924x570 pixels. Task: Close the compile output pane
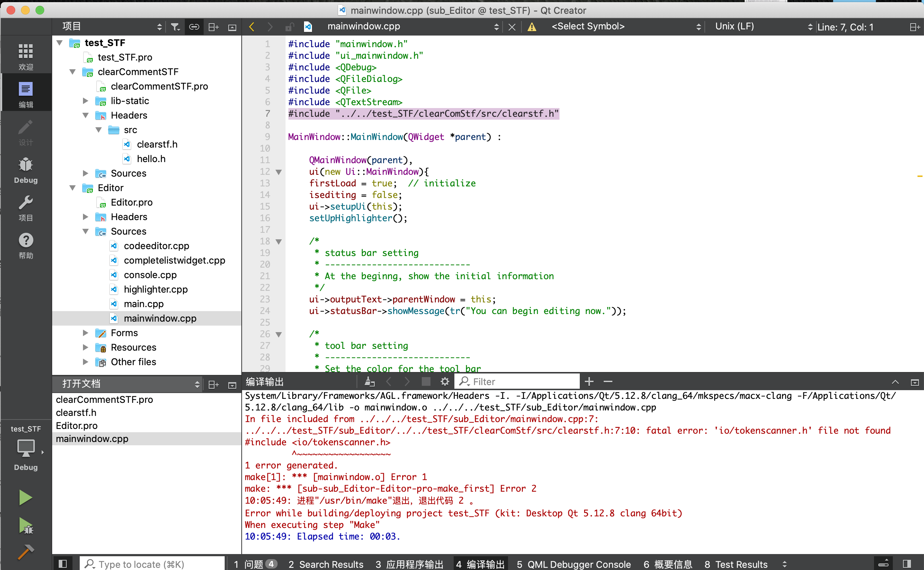[x=914, y=382]
